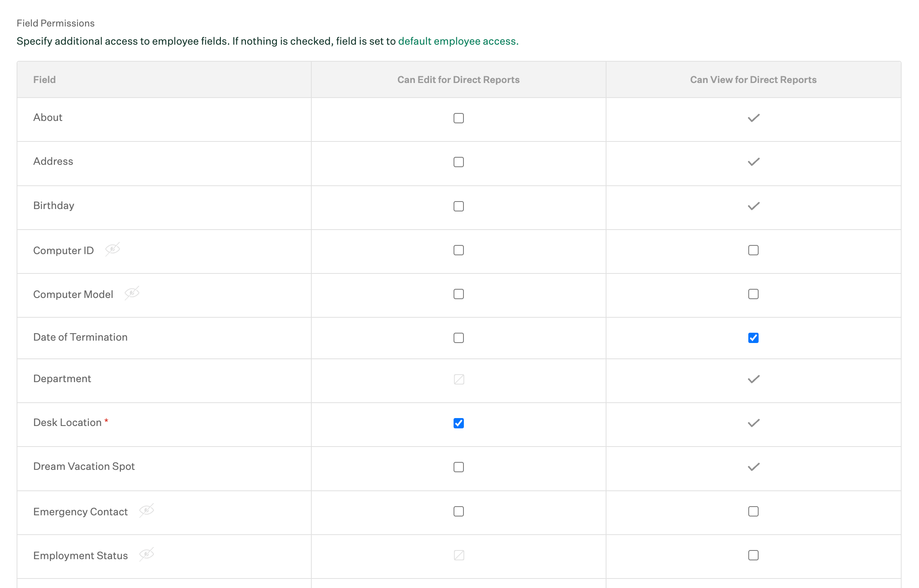Open the default employee access link

tap(458, 41)
